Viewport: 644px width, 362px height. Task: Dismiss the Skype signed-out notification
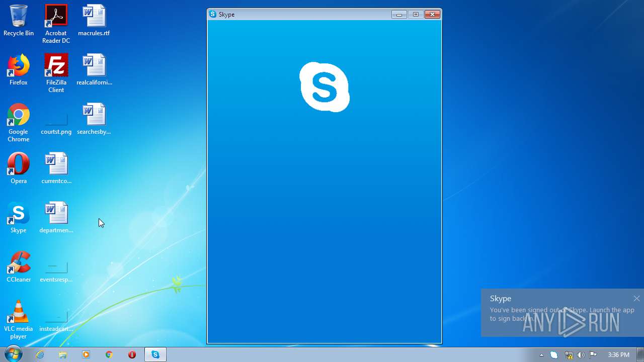pyautogui.click(x=636, y=299)
